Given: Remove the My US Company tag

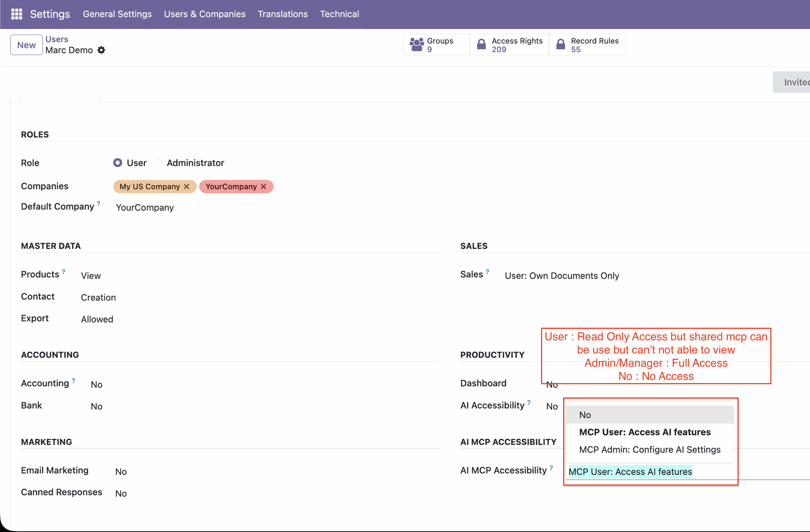Looking at the screenshot, I should coord(186,186).
